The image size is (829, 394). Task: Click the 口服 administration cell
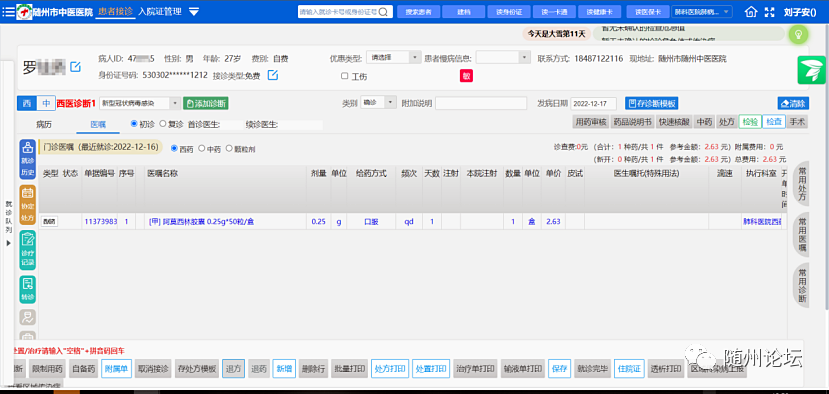pos(371,222)
